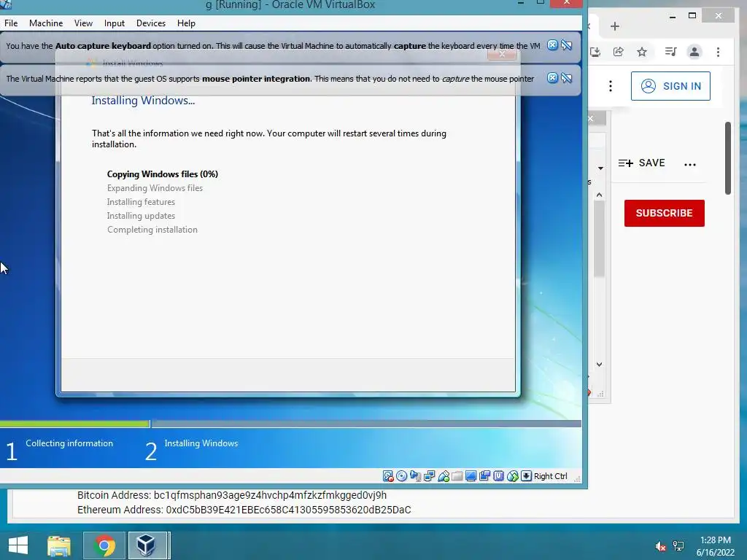Viewport: 747px width, 560px height.
Task: Switch to VirtualBox from the taskbar
Action: tap(147, 545)
